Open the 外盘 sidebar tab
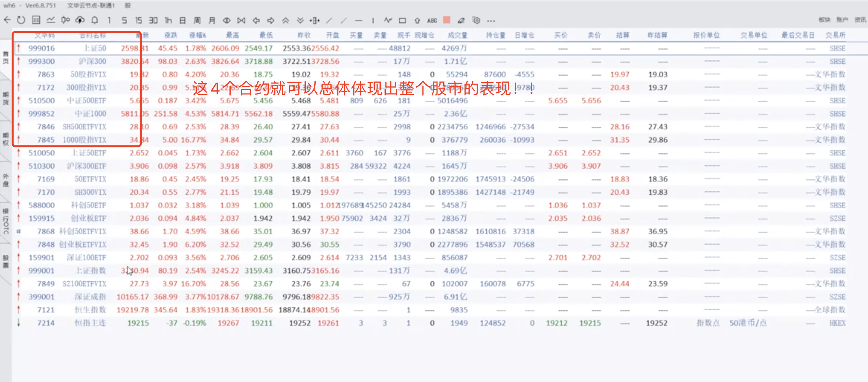868x382 pixels. [6, 180]
